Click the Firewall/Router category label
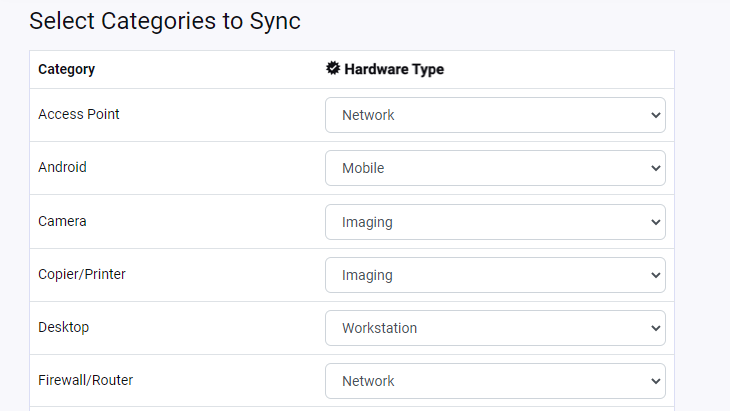 [x=85, y=380]
